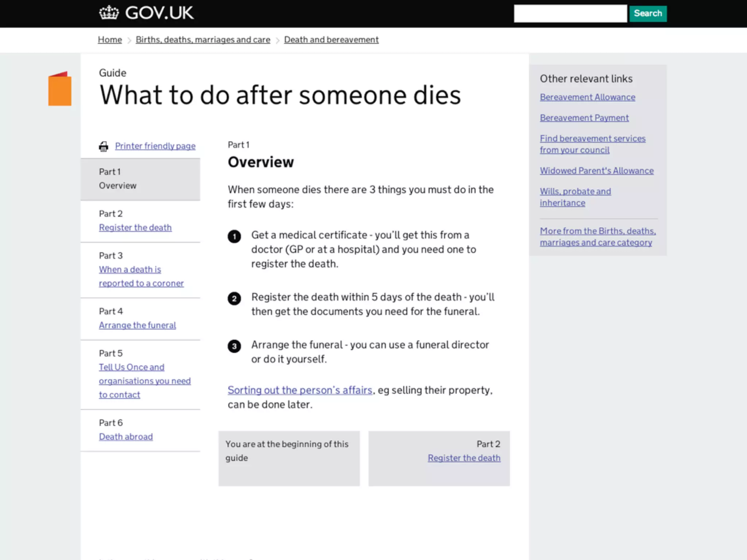Focus the site search input field
This screenshot has height=560, width=747.
(x=570, y=13)
